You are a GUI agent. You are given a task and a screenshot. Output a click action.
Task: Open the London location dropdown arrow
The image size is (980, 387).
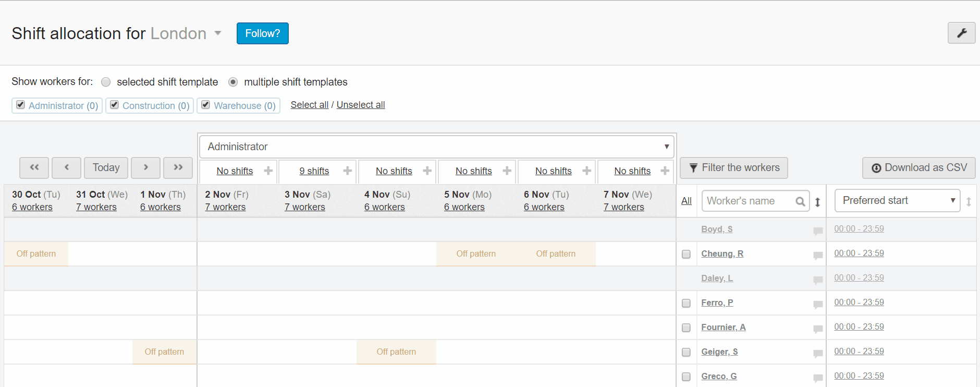[x=218, y=33]
